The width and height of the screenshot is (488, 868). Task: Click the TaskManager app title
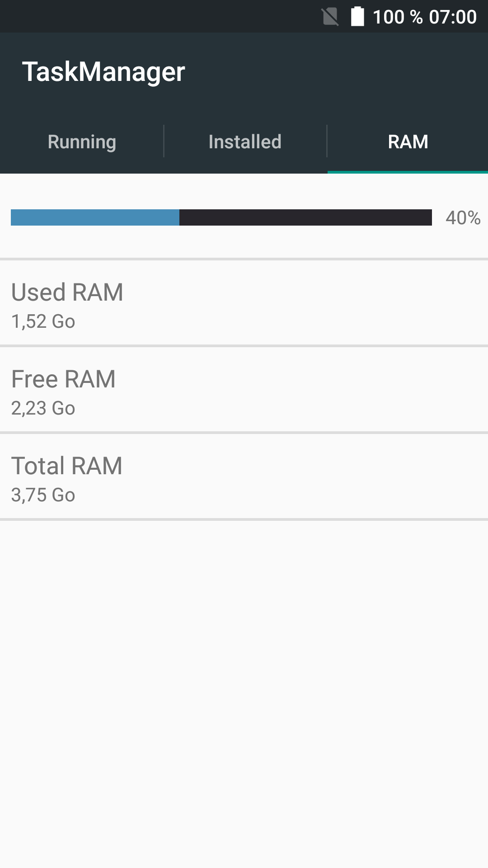coord(103,71)
